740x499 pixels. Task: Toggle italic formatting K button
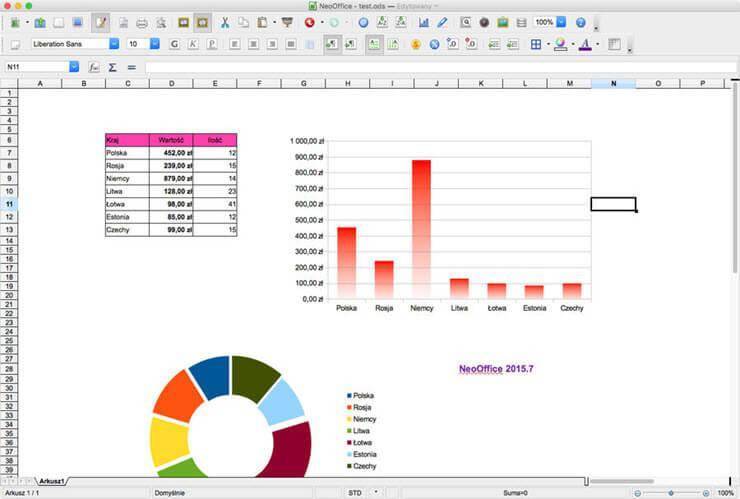tap(192, 44)
